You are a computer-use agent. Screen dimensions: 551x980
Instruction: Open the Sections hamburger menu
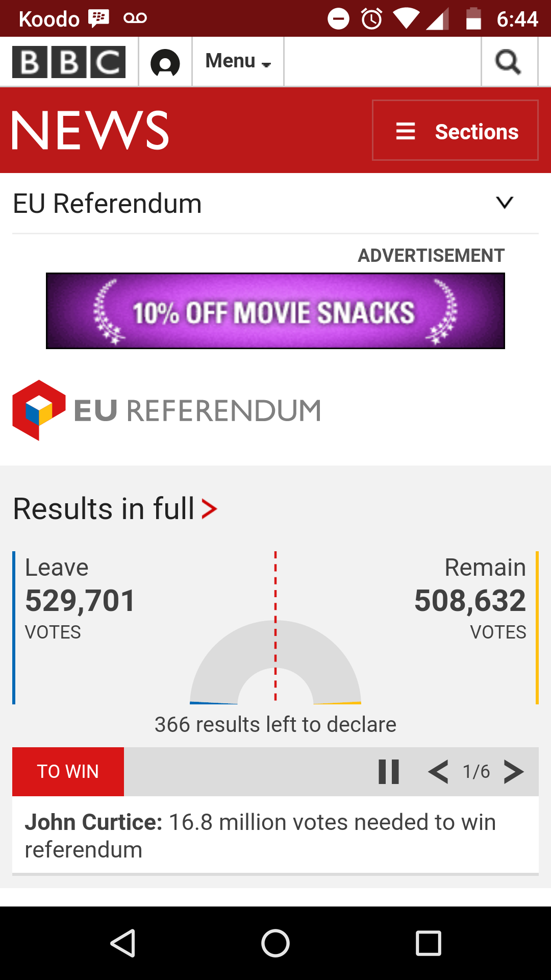point(455,130)
